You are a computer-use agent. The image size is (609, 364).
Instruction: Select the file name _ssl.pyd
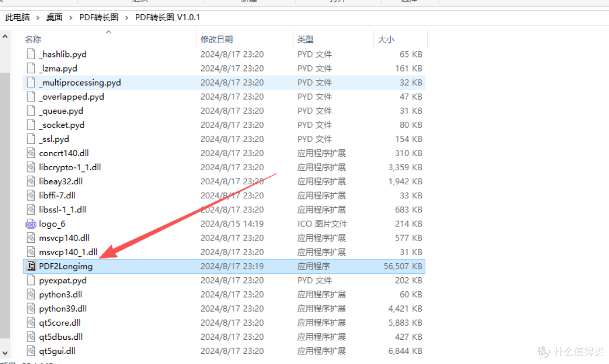(x=54, y=139)
